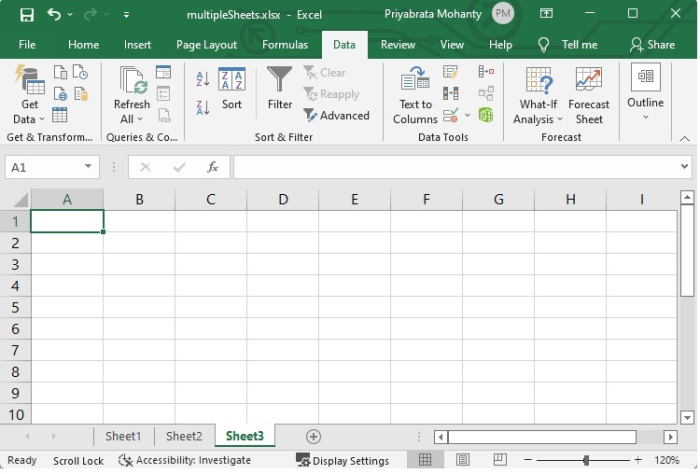This screenshot has width=700, height=474.
Task: Open the undo history dropdown arrow
Action: (70, 15)
